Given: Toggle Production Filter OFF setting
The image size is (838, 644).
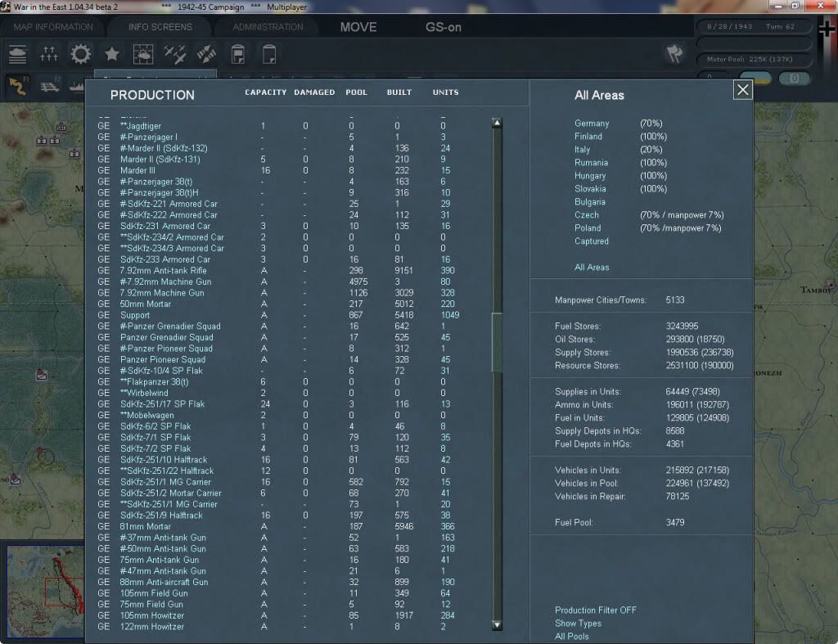Looking at the screenshot, I should click(596, 610).
